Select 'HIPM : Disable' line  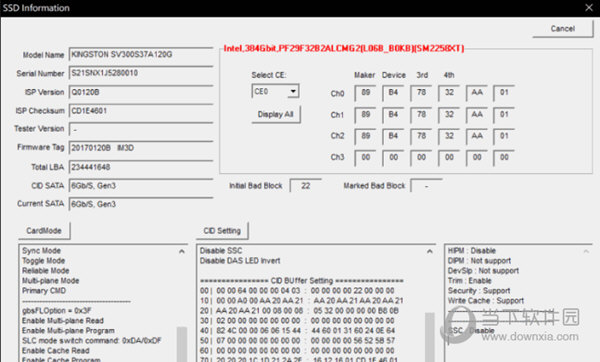point(471,251)
